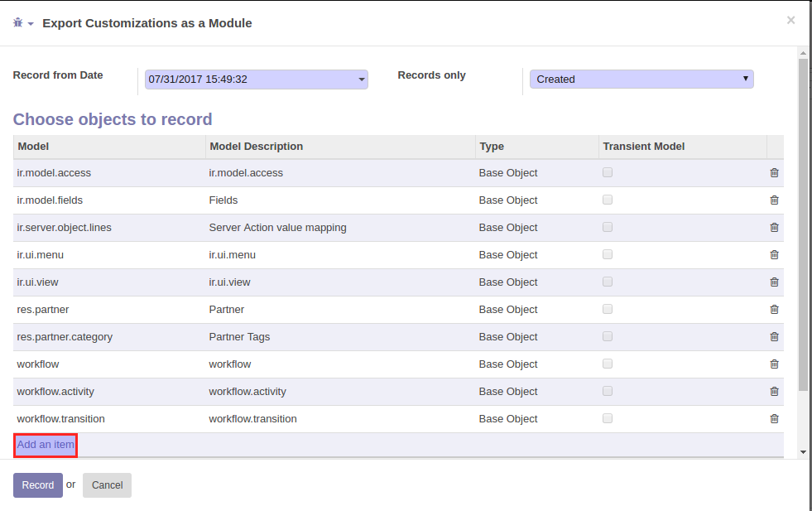Screen dimensions: 812x511
Task: Click the scrollbar down arrow
Action: tap(803, 452)
